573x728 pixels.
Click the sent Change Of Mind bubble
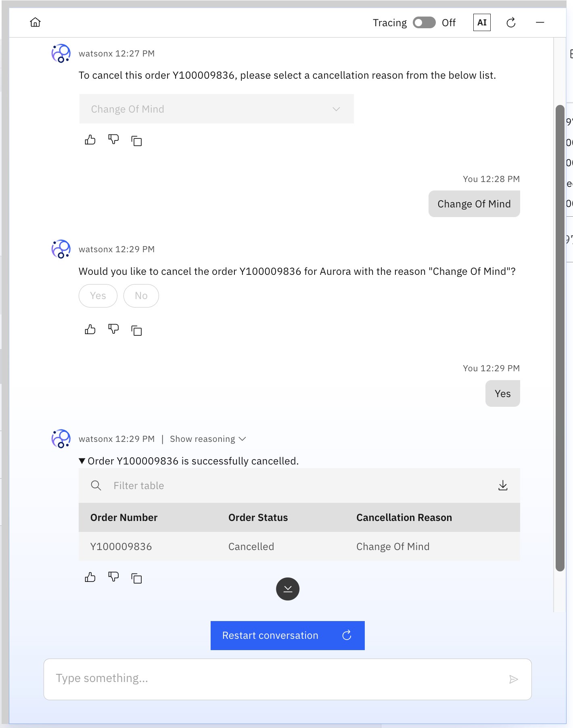(x=474, y=204)
